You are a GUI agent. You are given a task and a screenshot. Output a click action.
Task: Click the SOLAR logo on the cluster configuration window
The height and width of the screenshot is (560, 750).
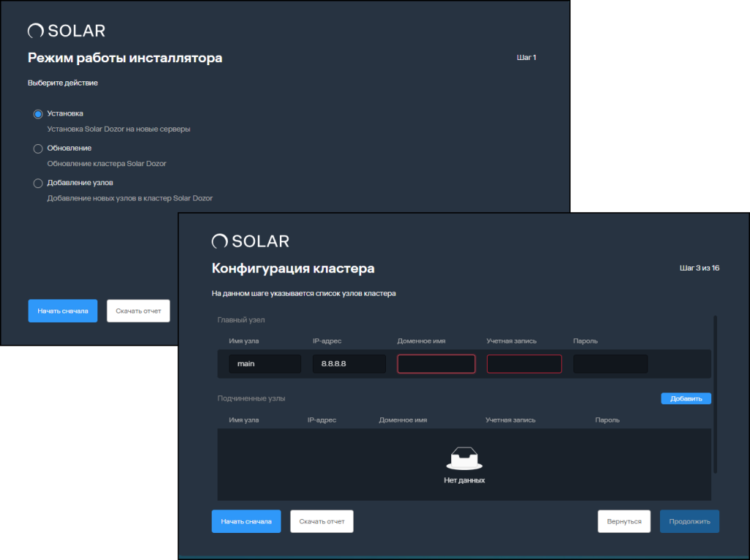point(251,241)
